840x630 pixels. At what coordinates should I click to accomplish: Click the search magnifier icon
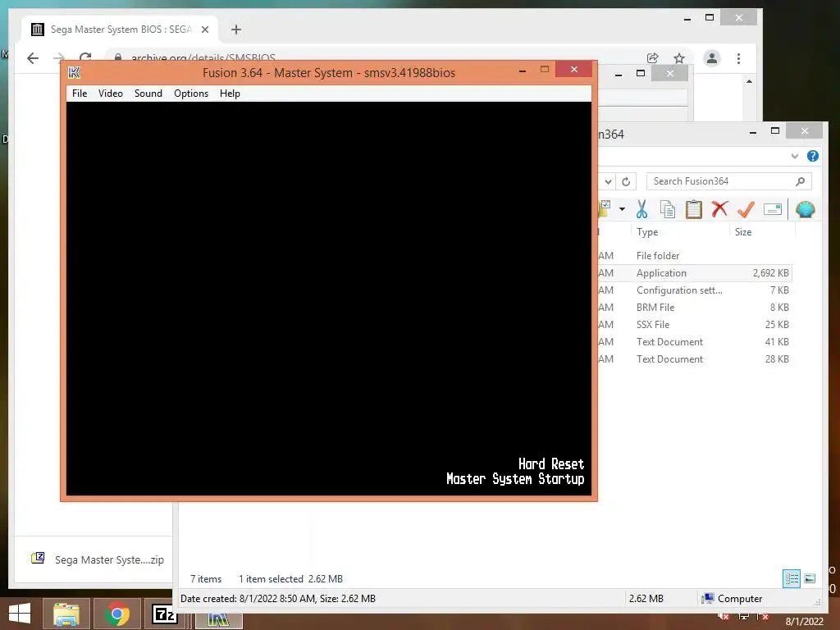[801, 181]
